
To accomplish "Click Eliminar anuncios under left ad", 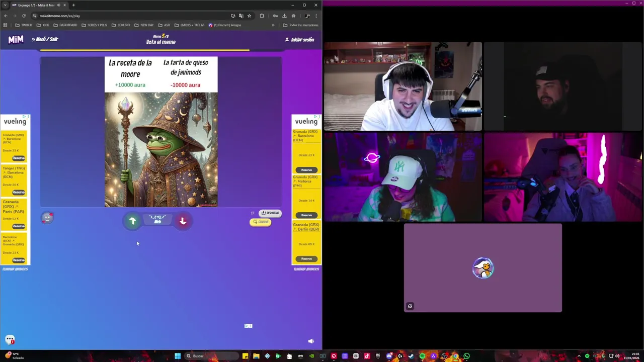I will tap(15, 269).
